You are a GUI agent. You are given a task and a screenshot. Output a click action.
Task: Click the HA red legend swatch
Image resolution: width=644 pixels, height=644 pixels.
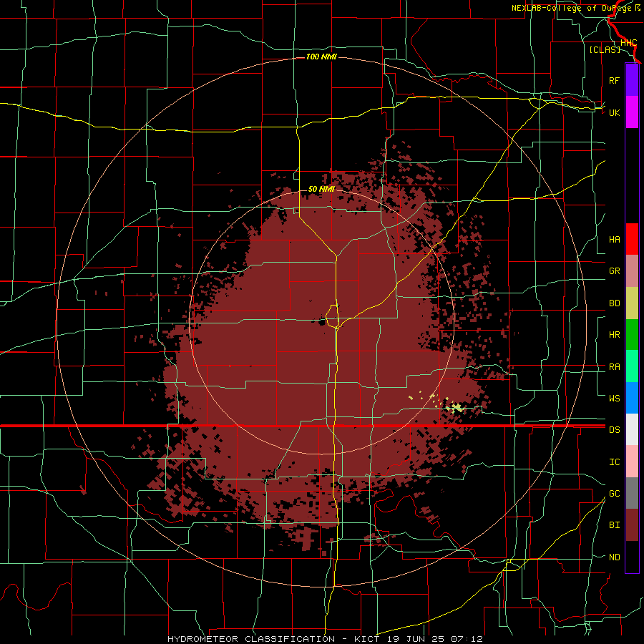[632, 239]
